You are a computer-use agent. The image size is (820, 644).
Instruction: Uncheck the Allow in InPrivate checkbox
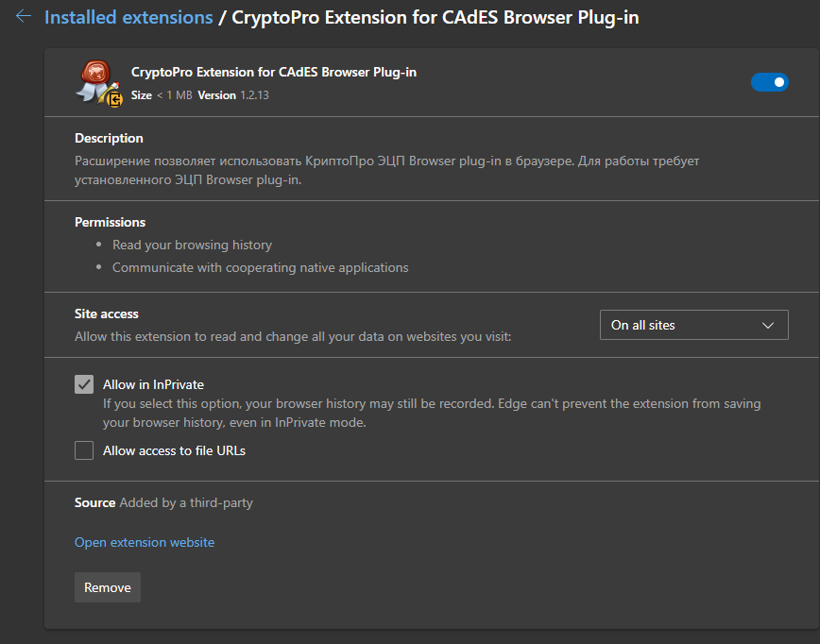coord(84,384)
